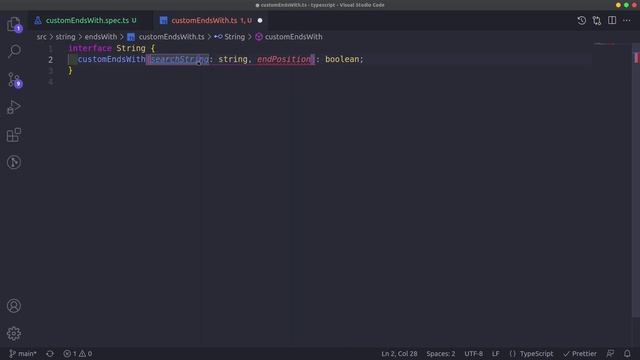Change end of line sequence LF
The image size is (640, 360).
click(x=496, y=353)
